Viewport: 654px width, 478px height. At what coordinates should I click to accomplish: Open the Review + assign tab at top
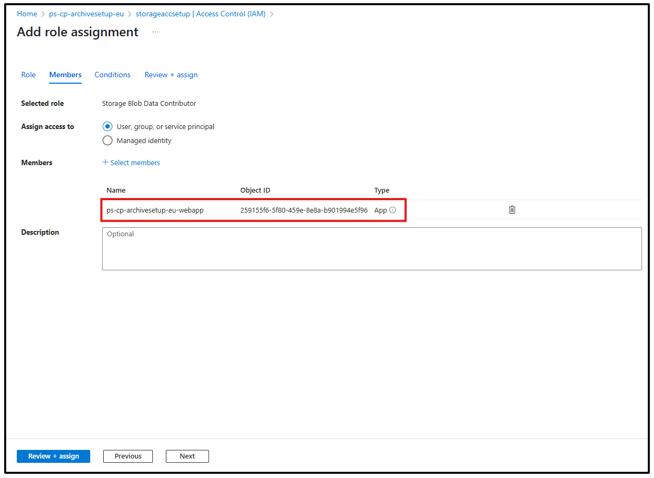click(x=171, y=75)
